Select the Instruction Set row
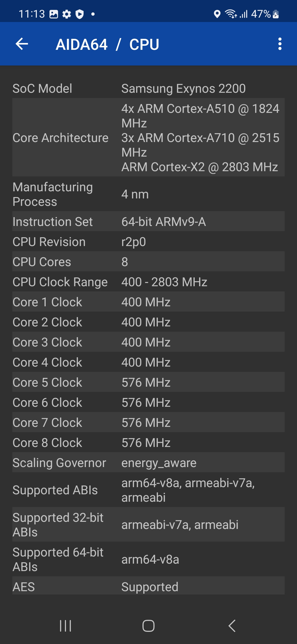This screenshot has height=644, width=297. [148, 222]
